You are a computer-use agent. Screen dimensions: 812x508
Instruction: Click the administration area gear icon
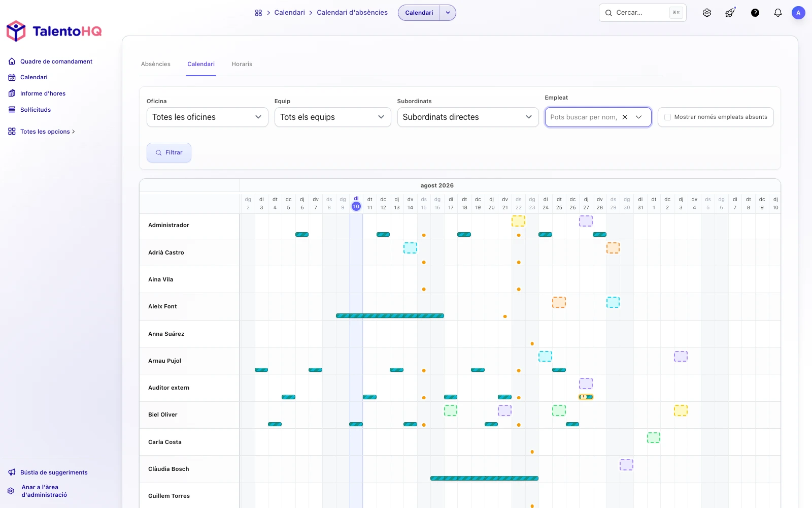[x=11, y=491]
